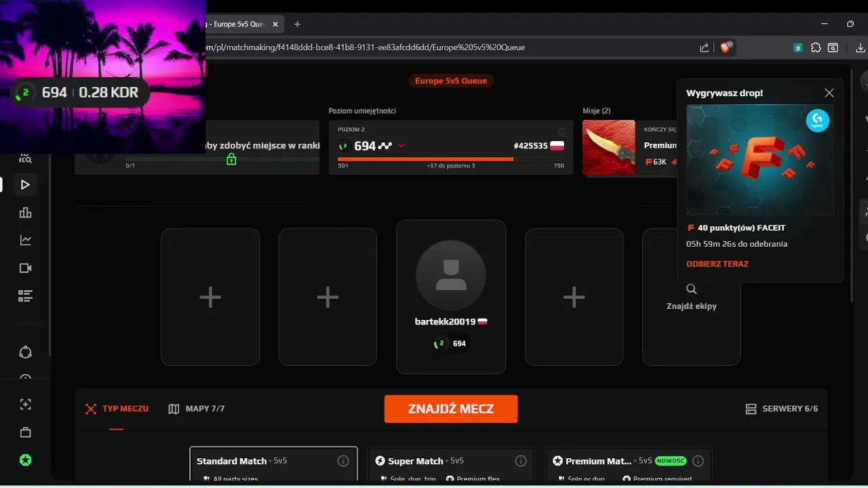Click the first empty party slot plus
Screen dimensions: 868x488
point(210,297)
